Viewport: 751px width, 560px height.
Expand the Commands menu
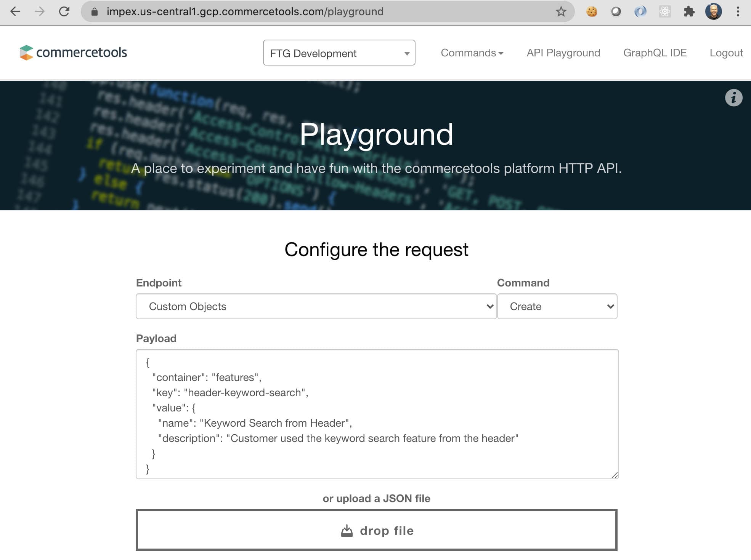click(472, 53)
